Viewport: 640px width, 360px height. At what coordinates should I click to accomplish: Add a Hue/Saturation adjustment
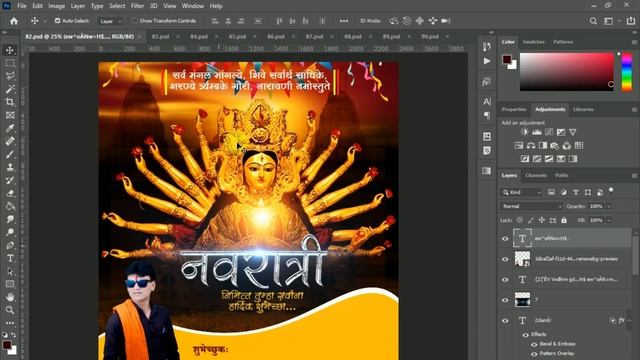coord(519,145)
